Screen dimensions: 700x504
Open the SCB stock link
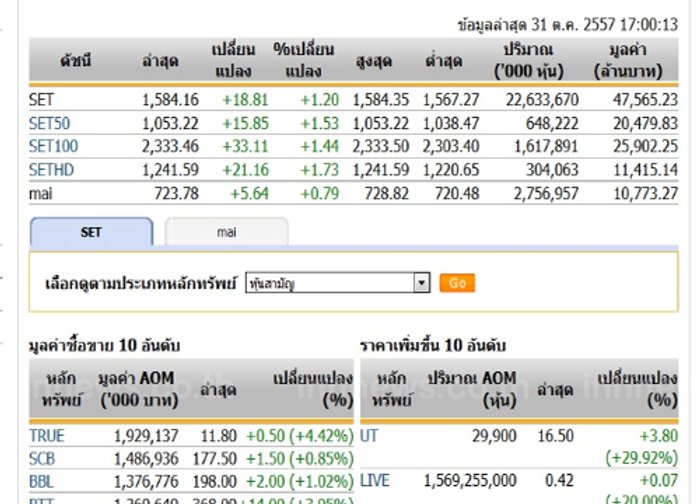pyautogui.click(x=42, y=459)
